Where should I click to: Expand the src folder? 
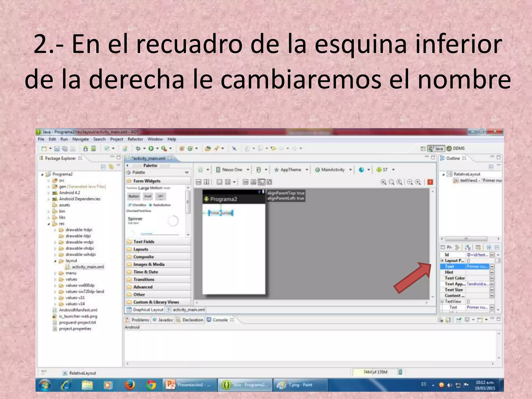[49, 181]
